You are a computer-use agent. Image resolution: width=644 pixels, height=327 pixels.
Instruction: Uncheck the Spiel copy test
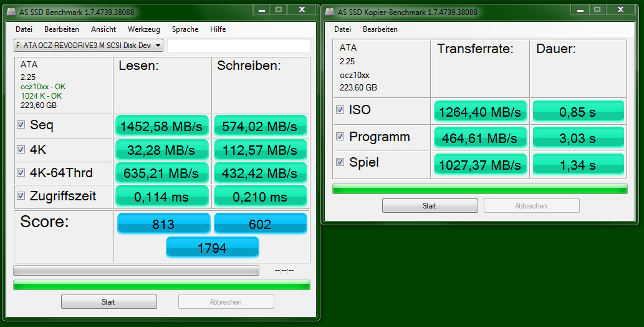tap(340, 162)
